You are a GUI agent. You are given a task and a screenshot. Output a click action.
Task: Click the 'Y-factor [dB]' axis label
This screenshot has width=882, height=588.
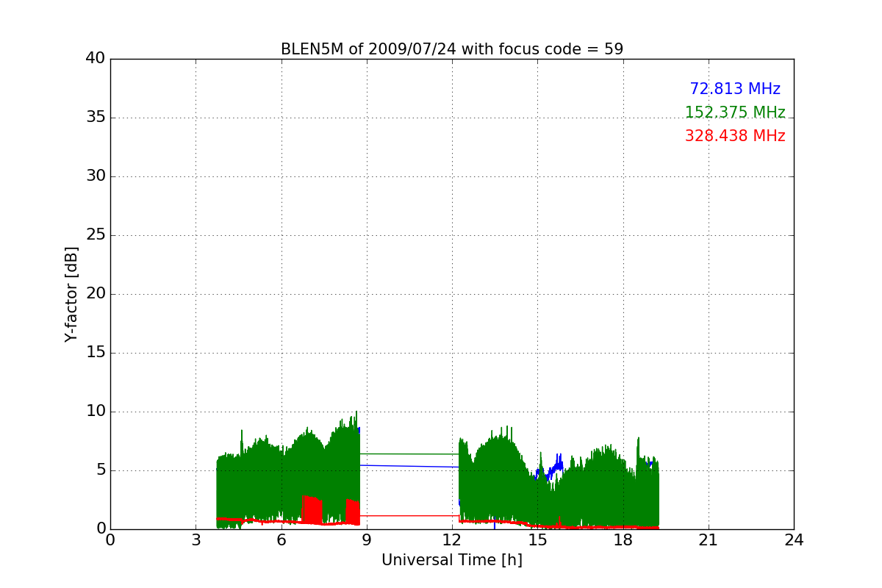[x=71, y=294]
